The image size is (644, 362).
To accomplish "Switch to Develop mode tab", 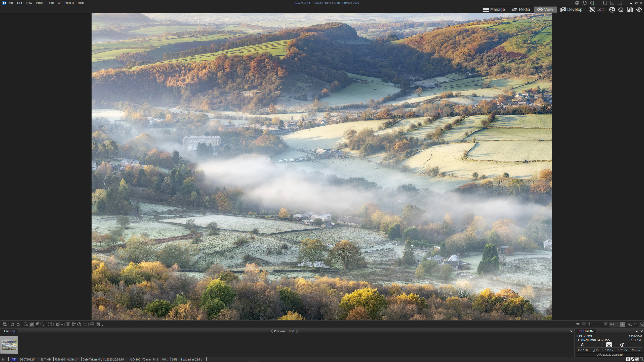I will coord(571,10).
